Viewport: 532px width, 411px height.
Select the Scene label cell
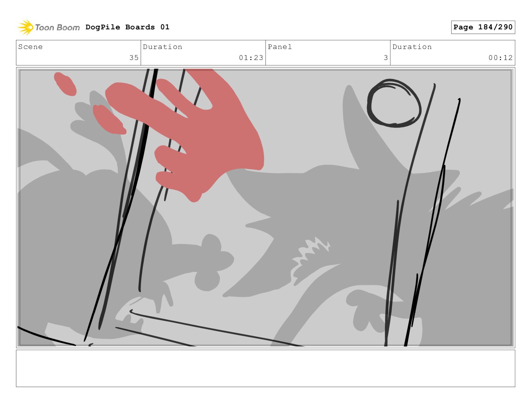(x=78, y=53)
